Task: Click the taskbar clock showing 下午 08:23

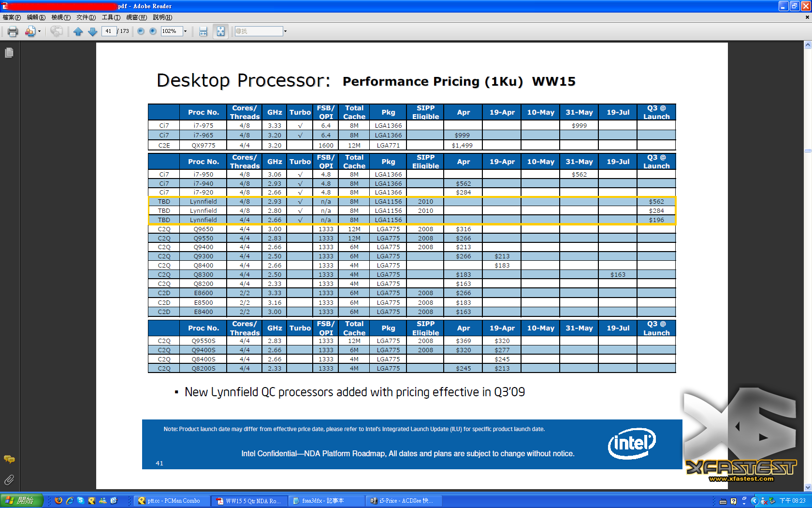Action: (793, 501)
